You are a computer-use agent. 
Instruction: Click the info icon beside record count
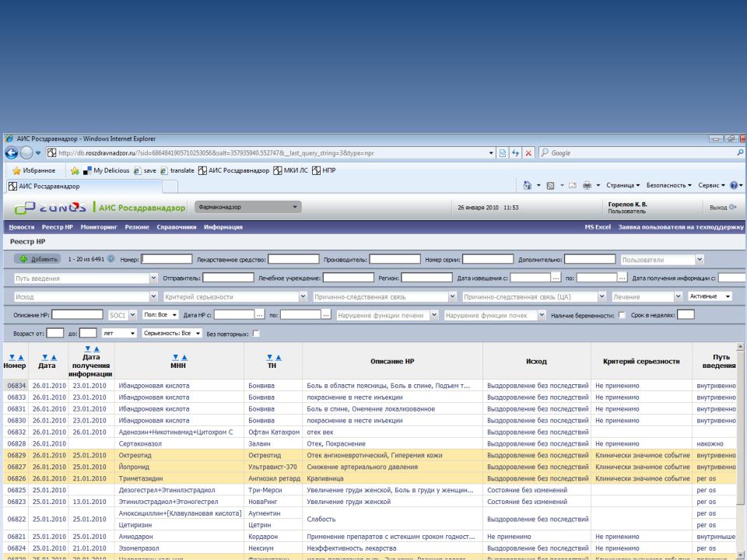(110, 259)
